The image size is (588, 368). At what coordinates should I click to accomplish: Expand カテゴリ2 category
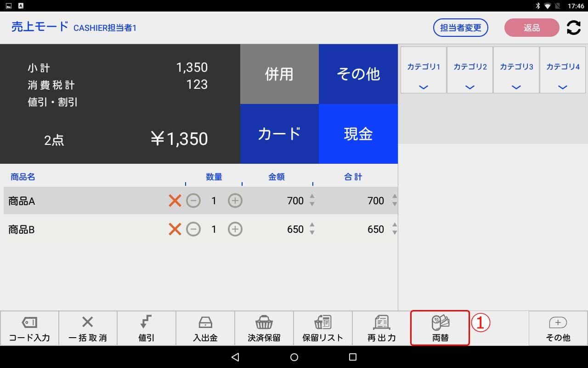tap(470, 70)
